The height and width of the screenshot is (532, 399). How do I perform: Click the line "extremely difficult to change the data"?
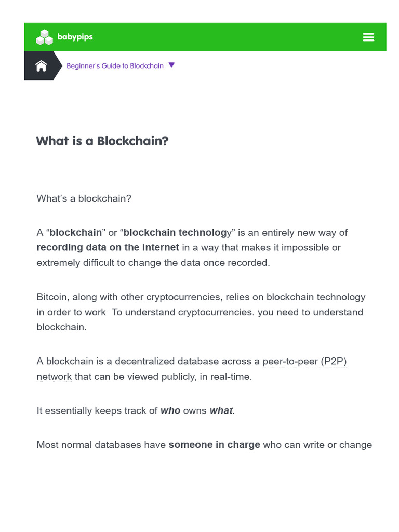coord(153,262)
